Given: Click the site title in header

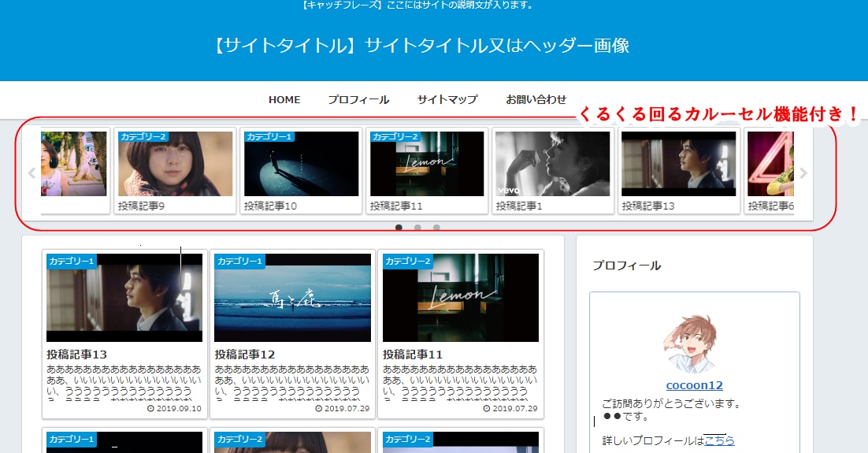Looking at the screenshot, I should 421,46.
